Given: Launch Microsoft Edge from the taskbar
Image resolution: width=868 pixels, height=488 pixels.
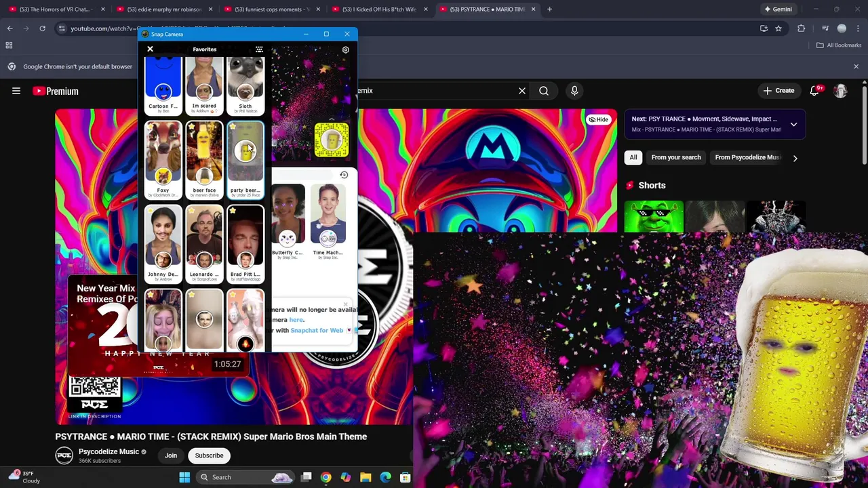Looking at the screenshot, I should 385,477.
